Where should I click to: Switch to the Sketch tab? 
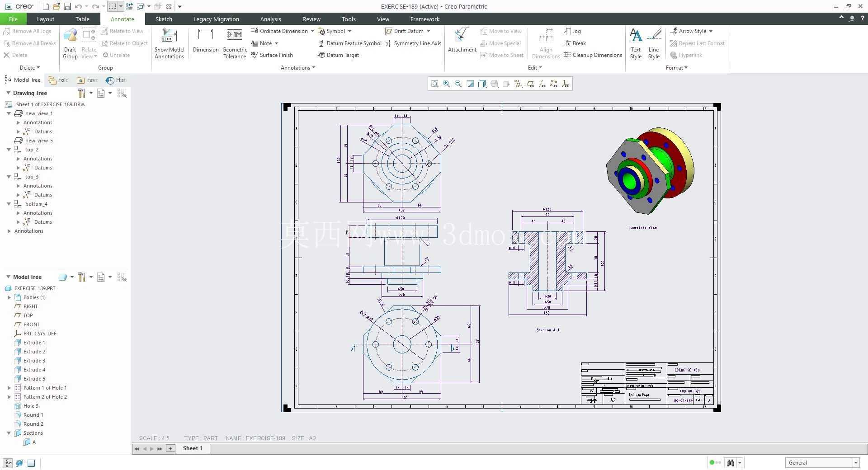[164, 19]
